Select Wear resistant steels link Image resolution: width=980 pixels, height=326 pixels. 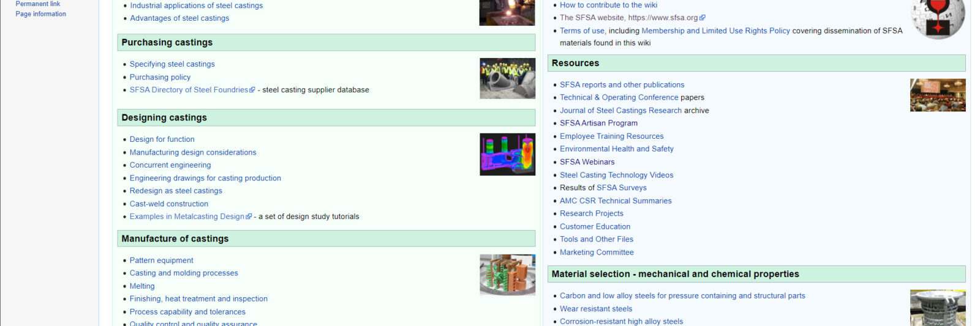coord(596,309)
